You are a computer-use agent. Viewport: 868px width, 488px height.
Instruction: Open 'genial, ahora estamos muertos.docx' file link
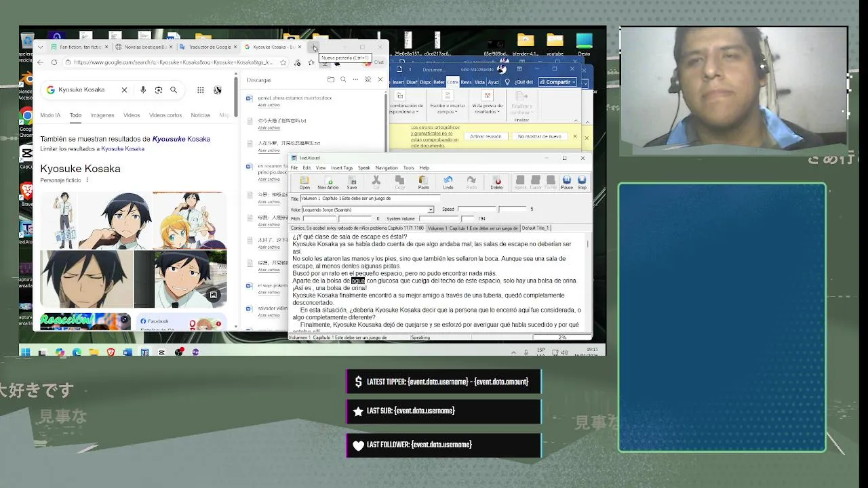(294, 98)
